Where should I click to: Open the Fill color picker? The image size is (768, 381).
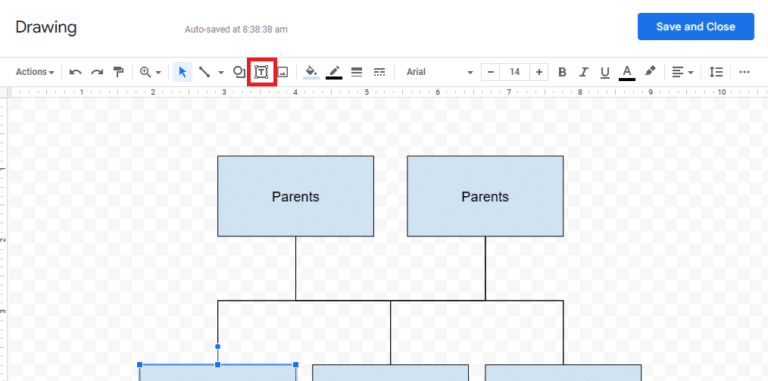coord(311,72)
